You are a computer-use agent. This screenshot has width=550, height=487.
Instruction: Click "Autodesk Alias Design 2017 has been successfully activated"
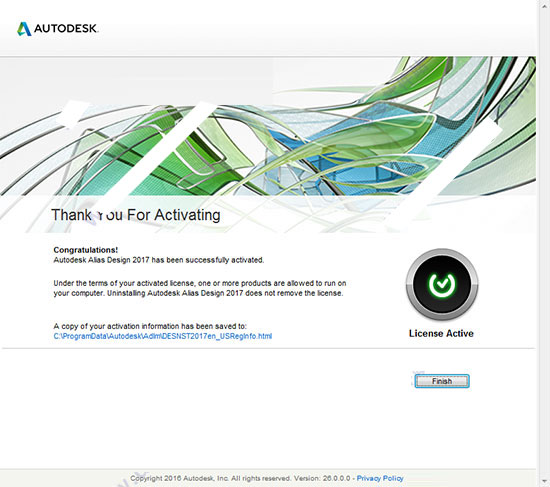click(x=159, y=260)
